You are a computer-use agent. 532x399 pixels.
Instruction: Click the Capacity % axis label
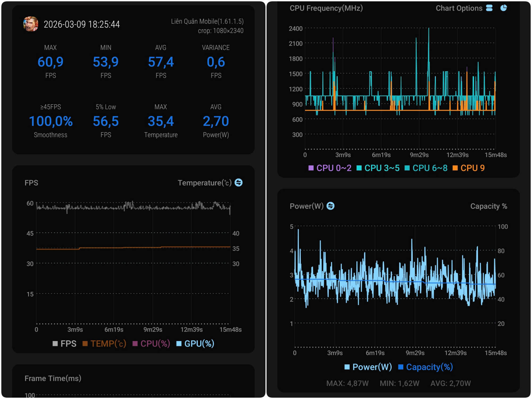coord(489,206)
